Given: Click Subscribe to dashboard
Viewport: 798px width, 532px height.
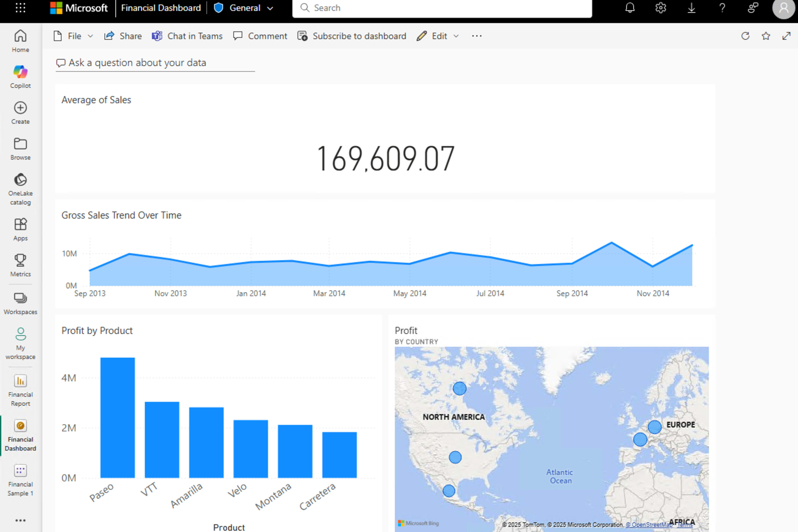Looking at the screenshot, I should (351, 36).
